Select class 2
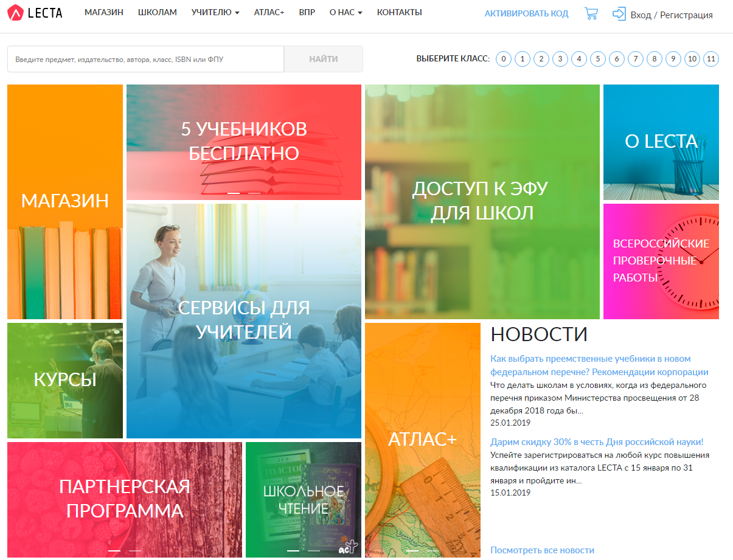The image size is (733, 560). pos(541,59)
